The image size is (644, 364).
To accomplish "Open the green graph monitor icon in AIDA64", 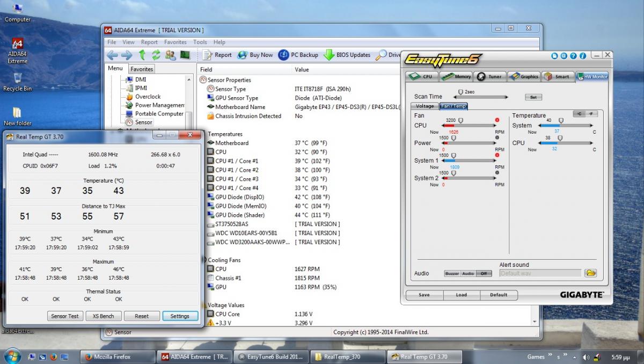I will tap(185, 55).
